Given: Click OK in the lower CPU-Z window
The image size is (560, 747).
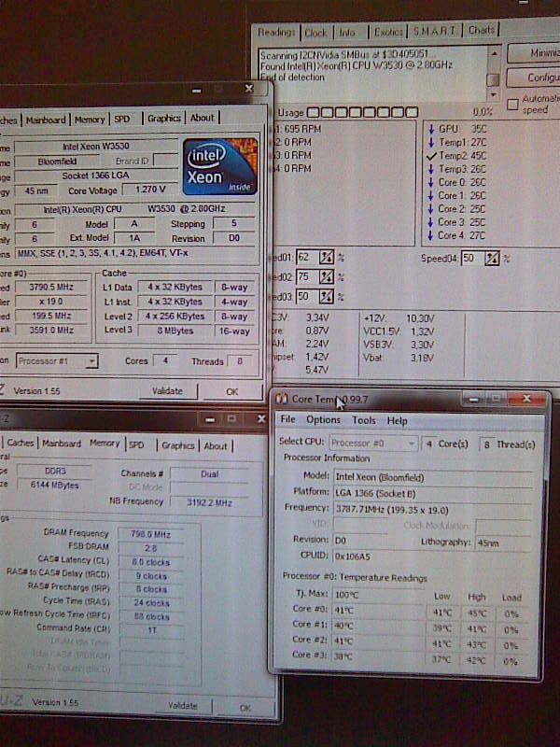Looking at the screenshot, I should (245, 708).
